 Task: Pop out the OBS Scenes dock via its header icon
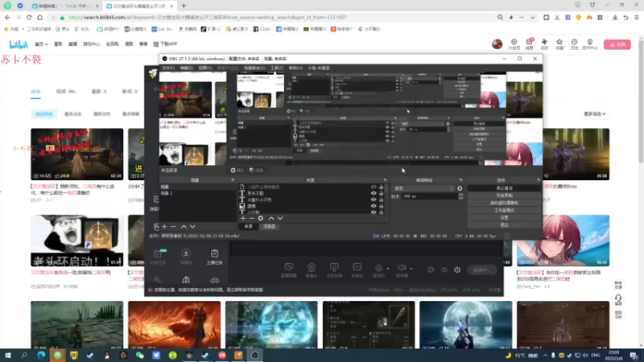(233, 179)
